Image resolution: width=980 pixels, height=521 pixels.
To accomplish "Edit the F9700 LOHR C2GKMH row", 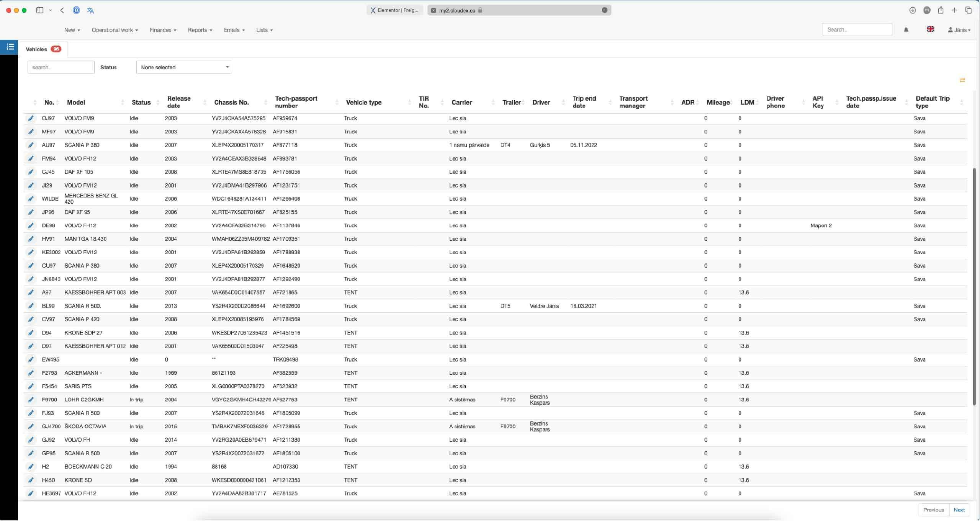I will click(x=31, y=400).
